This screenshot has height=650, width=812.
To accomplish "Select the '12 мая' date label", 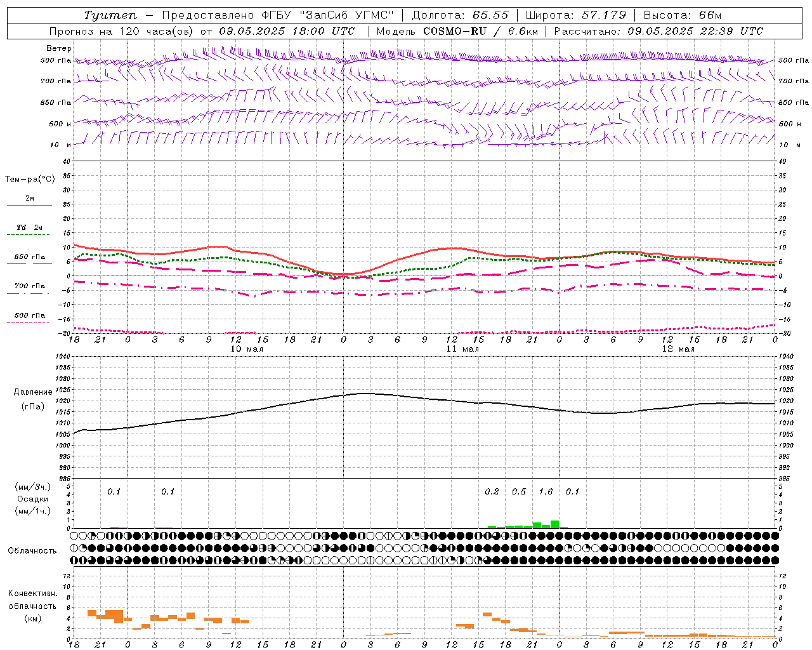I will pos(678,349).
